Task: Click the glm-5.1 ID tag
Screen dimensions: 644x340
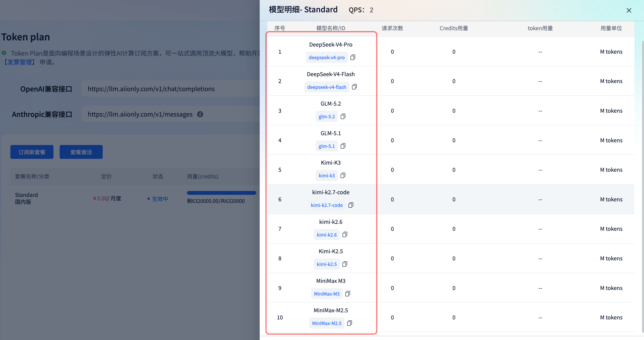Action: (326, 146)
